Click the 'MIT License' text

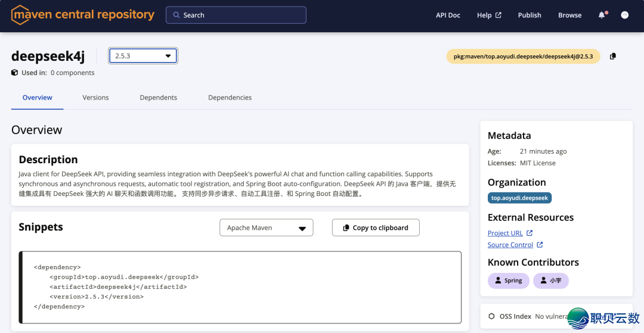(538, 163)
